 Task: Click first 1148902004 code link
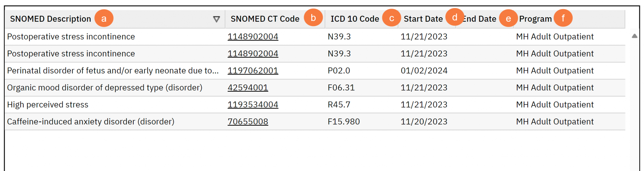click(253, 37)
